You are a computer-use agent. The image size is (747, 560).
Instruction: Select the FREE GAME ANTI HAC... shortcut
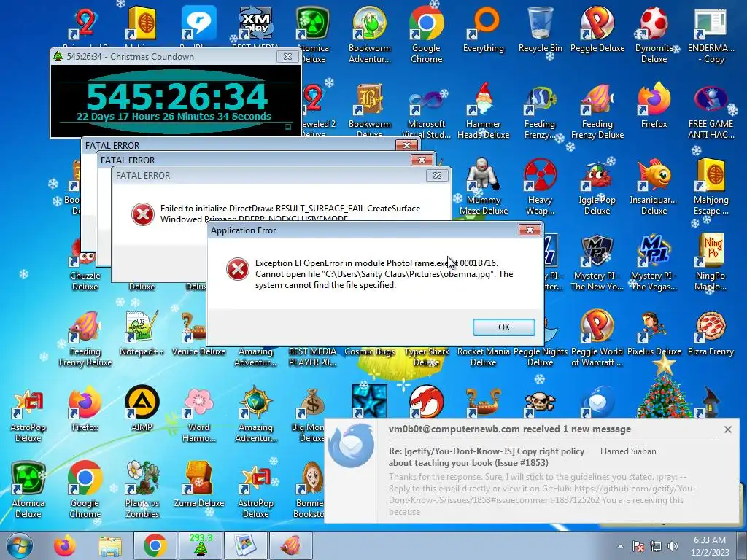[x=711, y=112]
